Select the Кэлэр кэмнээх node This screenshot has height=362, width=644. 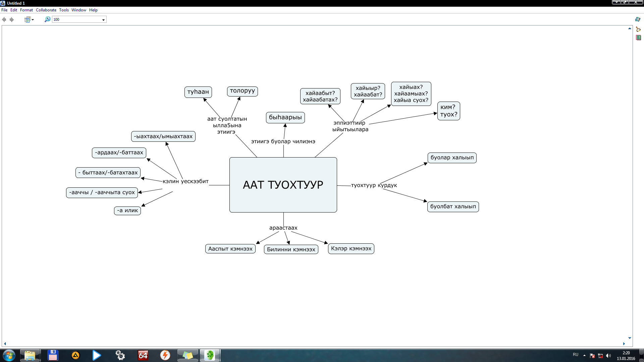tap(351, 248)
